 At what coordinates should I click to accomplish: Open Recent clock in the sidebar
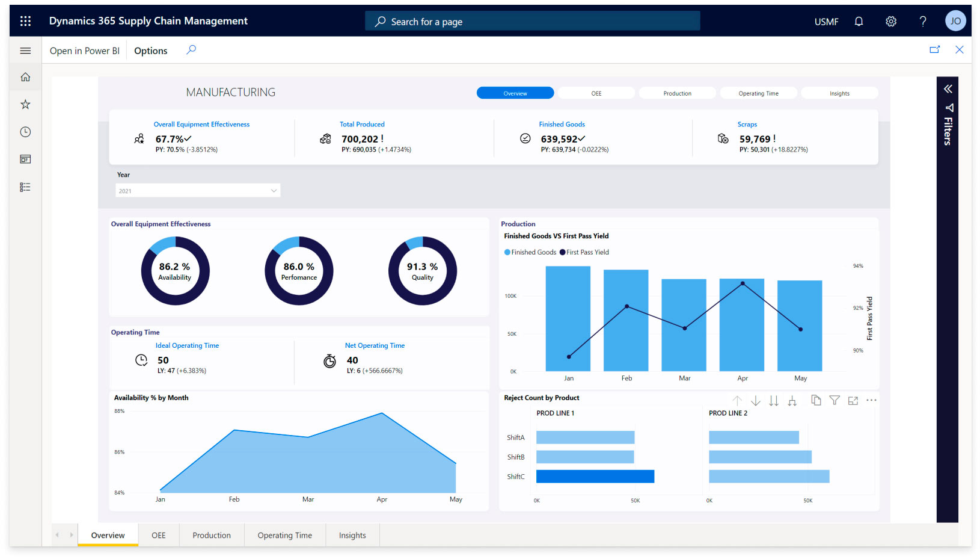tap(25, 132)
